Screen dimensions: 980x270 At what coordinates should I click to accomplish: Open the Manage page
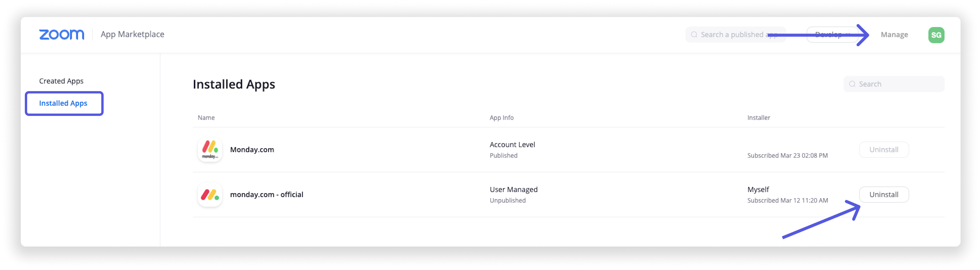pyautogui.click(x=894, y=35)
